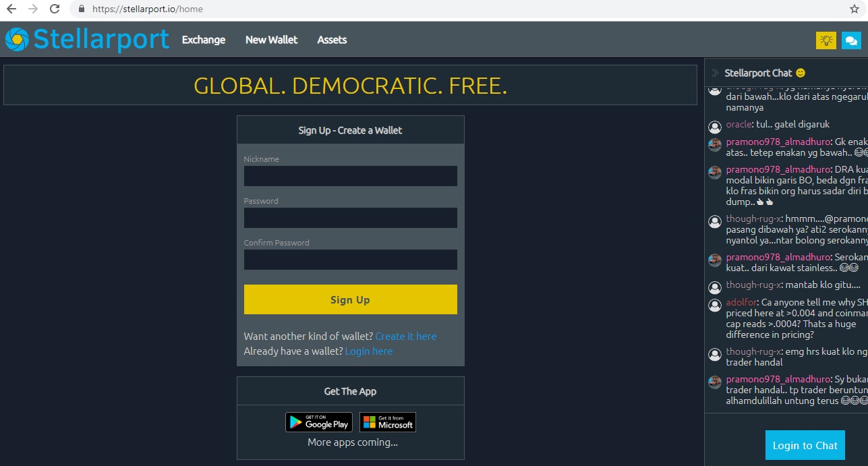Open the Exchange menu item

(x=204, y=40)
